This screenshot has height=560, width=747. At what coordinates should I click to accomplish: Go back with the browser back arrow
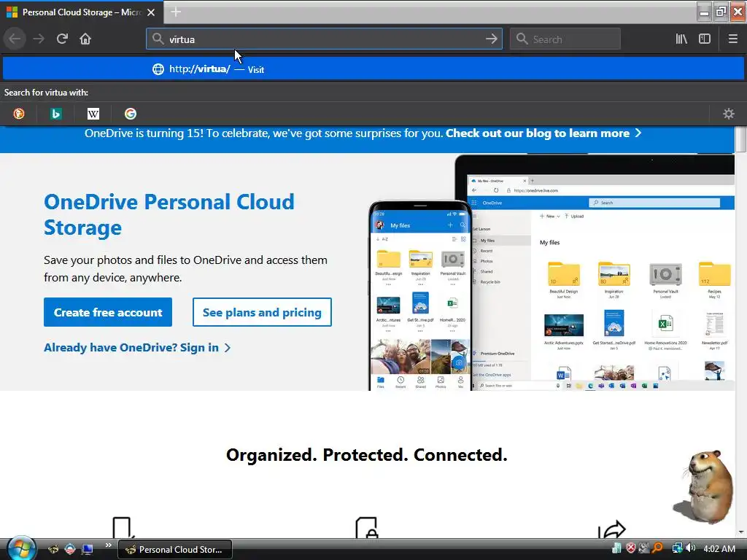coord(15,39)
